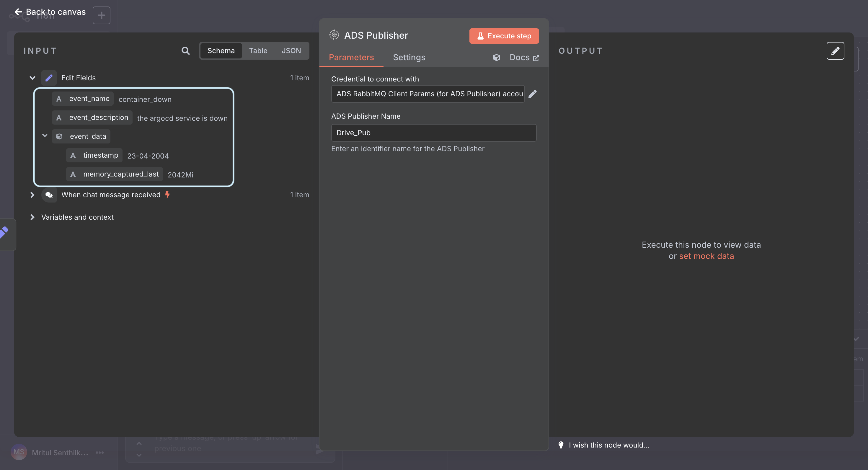Screen dimensions: 868x470
Task: Click the pencil icon above the OUTPUT panel
Action: click(x=835, y=50)
